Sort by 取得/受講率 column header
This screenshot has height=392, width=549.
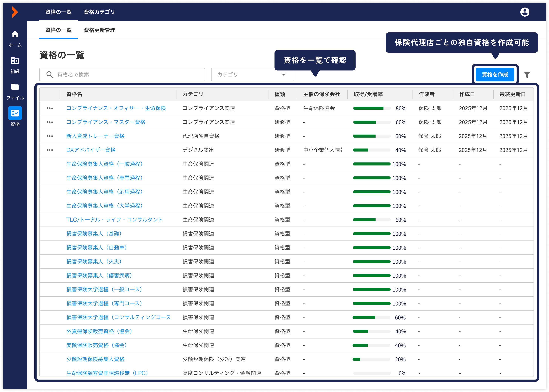[368, 94]
